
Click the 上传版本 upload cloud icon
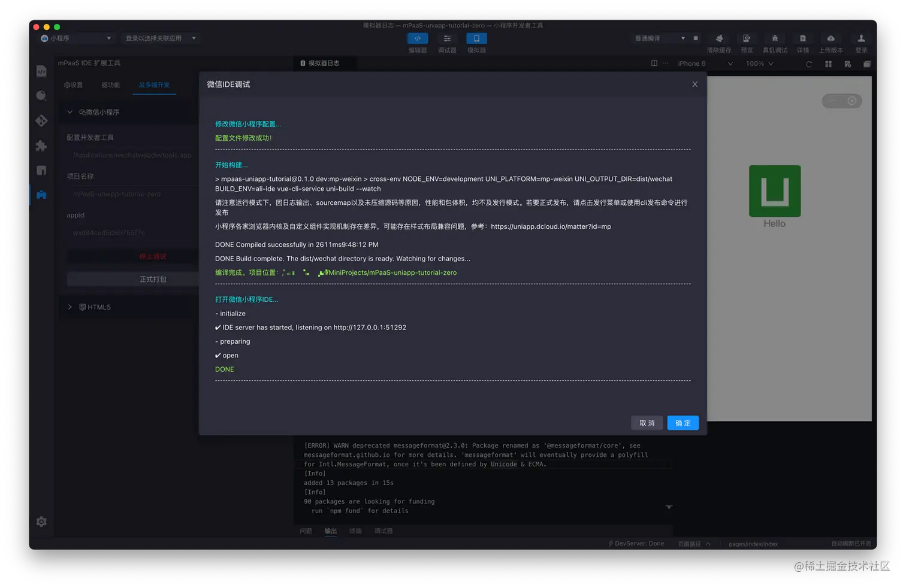point(830,38)
